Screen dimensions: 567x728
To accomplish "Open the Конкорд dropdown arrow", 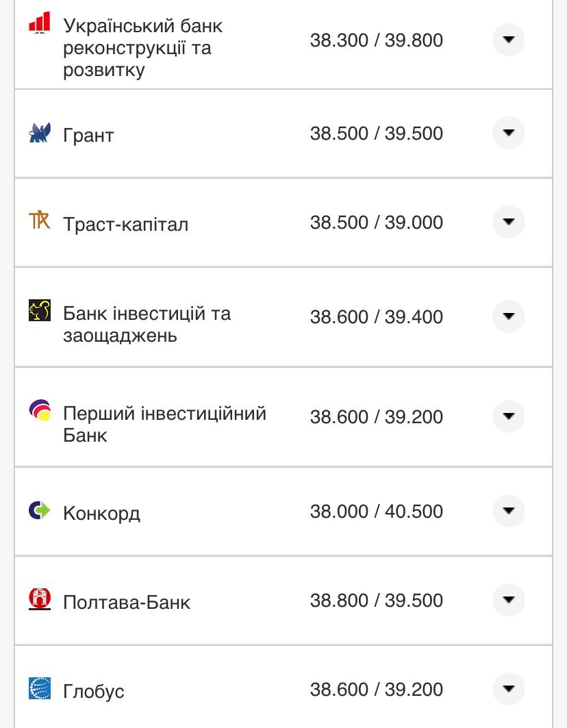I will pyautogui.click(x=508, y=511).
